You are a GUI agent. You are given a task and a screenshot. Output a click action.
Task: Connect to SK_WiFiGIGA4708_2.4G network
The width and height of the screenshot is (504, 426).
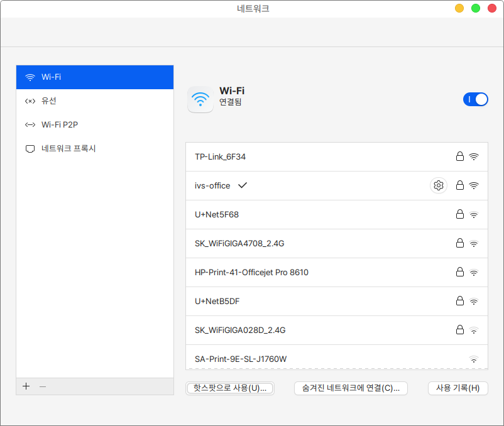click(244, 243)
